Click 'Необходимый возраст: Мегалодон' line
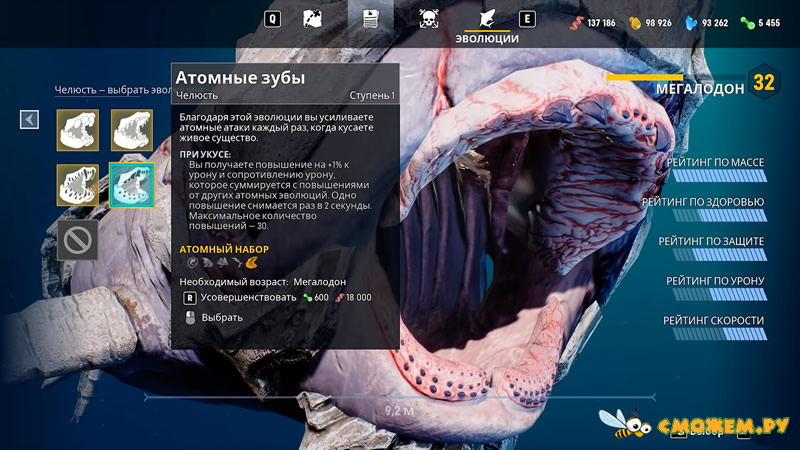 pos(263,282)
